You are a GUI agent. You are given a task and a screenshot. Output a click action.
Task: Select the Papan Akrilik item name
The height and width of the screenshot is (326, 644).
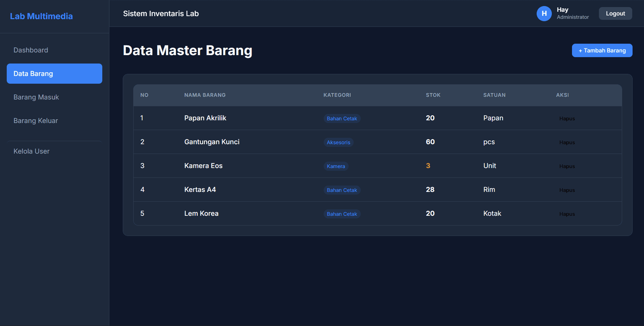[x=205, y=118]
